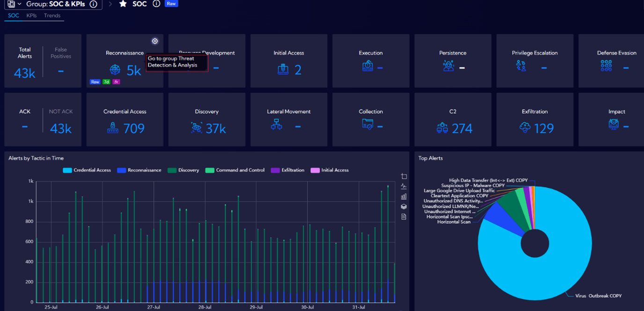Switch chart to line view icon

pos(404,186)
